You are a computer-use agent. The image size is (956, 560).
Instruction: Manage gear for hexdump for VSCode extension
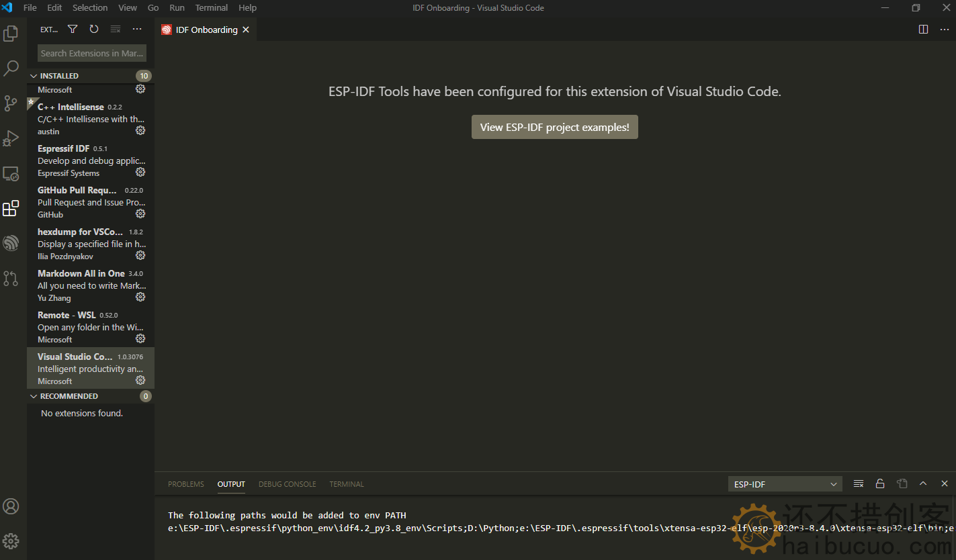[140, 255]
